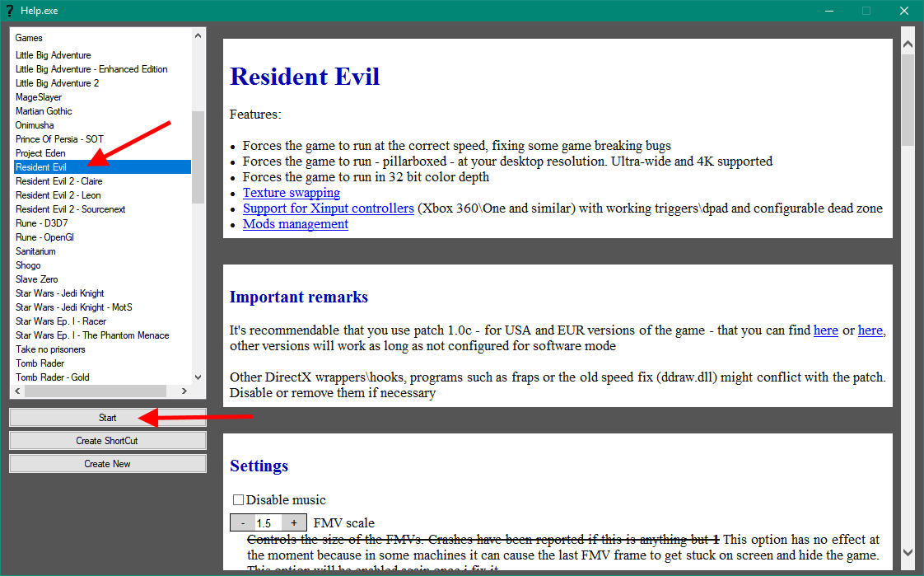
Task: Click the Create New button
Action: [107, 463]
